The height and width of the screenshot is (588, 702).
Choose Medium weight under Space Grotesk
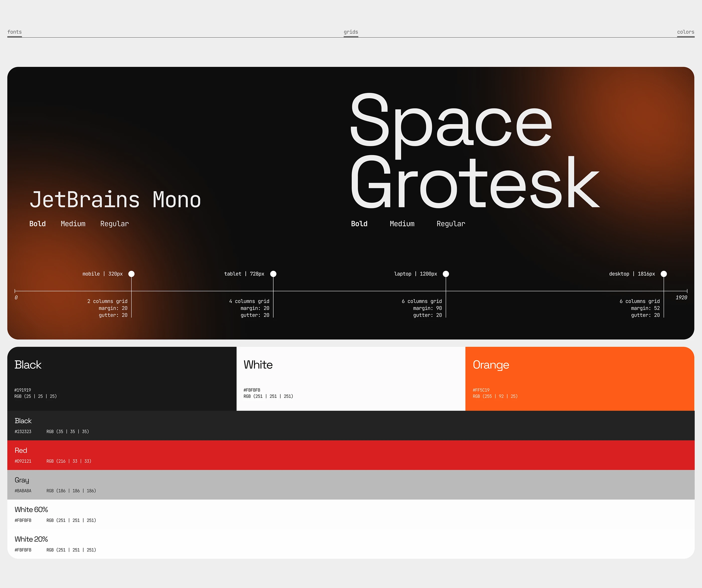tap(402, 224)
